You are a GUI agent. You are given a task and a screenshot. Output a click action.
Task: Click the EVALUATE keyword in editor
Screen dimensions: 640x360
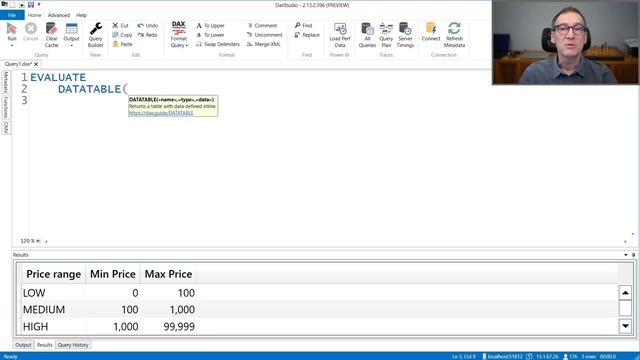pos(58,77)
